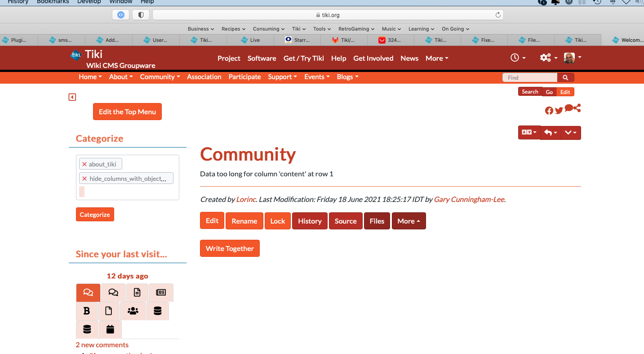Expand the Events menu dropdown

tap(317, 77)
